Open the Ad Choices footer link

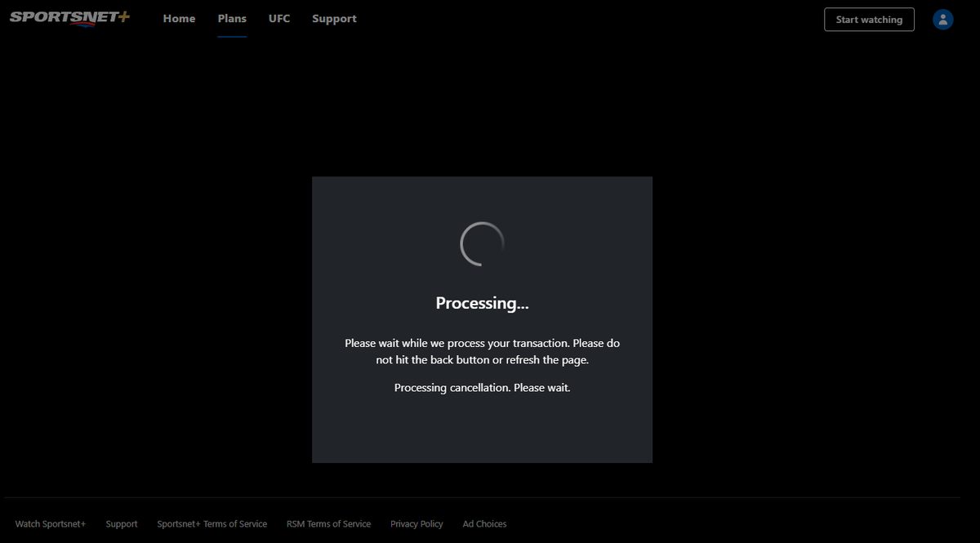(484, 524)
